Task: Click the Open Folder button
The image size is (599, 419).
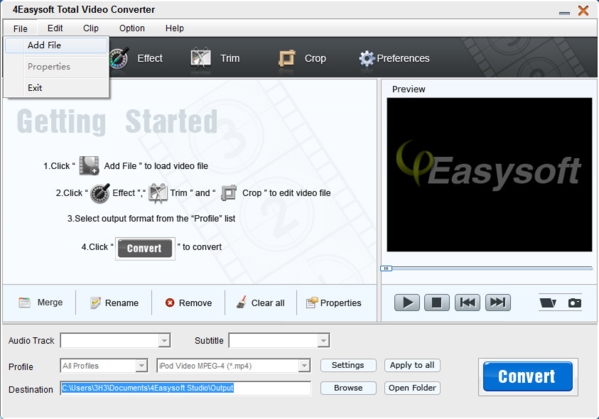Action: click(412, 388)
